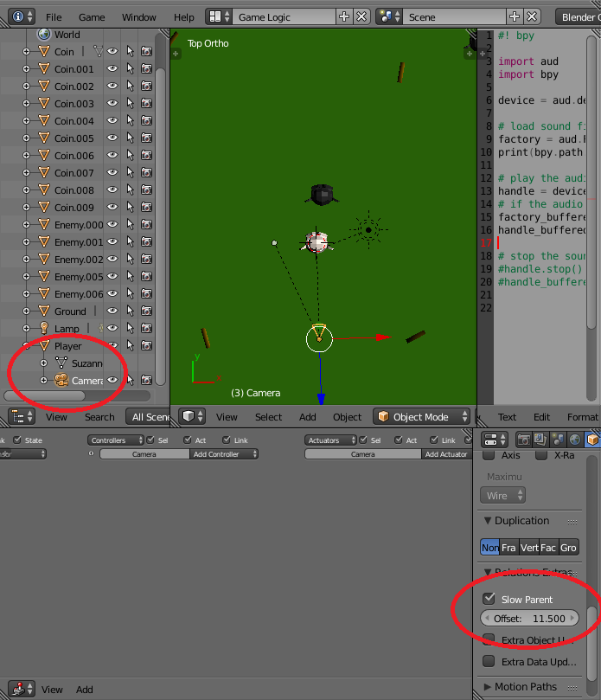This screenshot has height=700, width=601.
Task: Toggle selectability of Coin.001
Action: (x=130, y=68)
